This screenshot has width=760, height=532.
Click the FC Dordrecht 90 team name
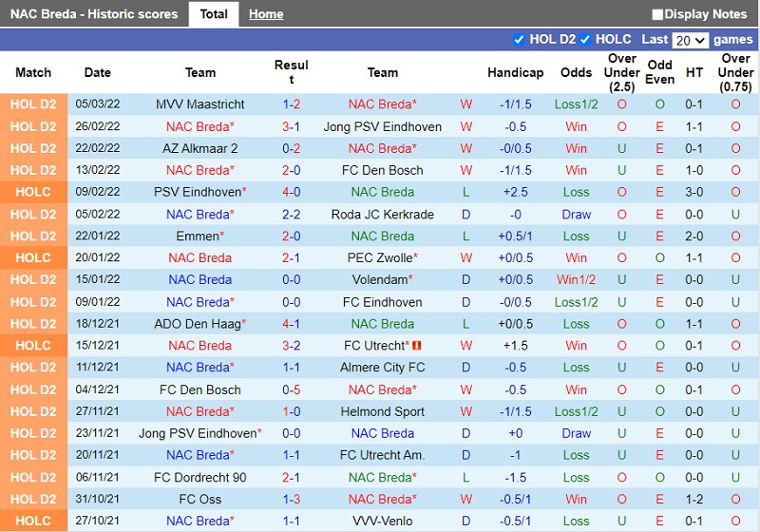[200, 477]
